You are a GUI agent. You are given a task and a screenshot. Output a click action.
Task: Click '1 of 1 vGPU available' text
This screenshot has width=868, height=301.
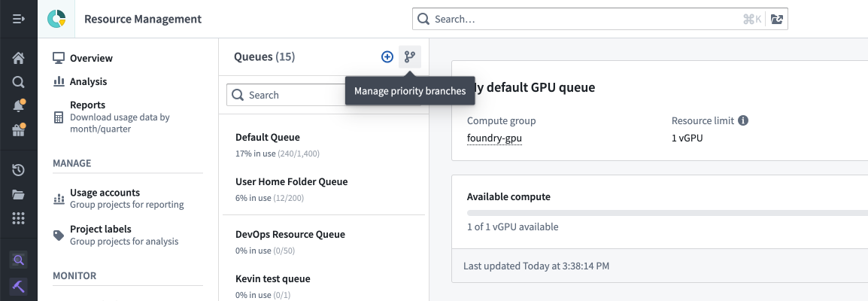(513, 227)
